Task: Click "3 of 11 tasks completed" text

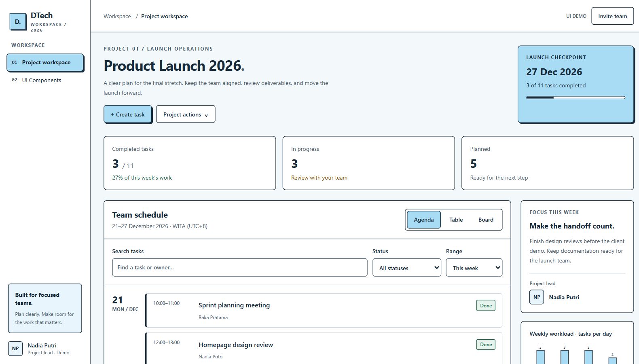Action: (556, 85)
